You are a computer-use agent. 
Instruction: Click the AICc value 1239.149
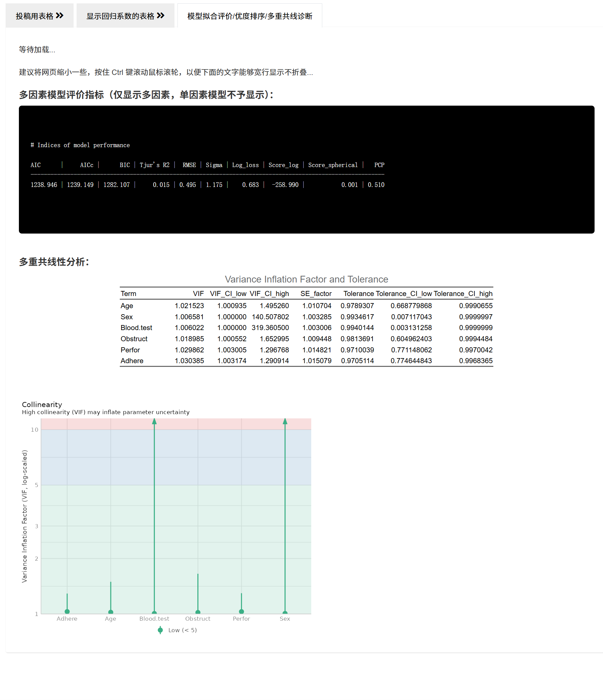[x=80, y=185]
